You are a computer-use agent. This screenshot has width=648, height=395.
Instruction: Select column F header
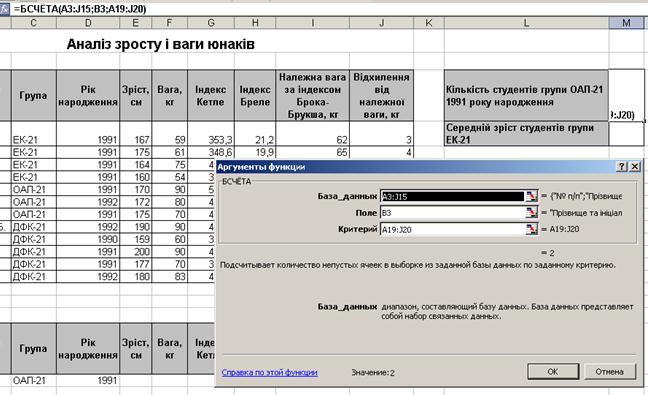pos(169,23)
